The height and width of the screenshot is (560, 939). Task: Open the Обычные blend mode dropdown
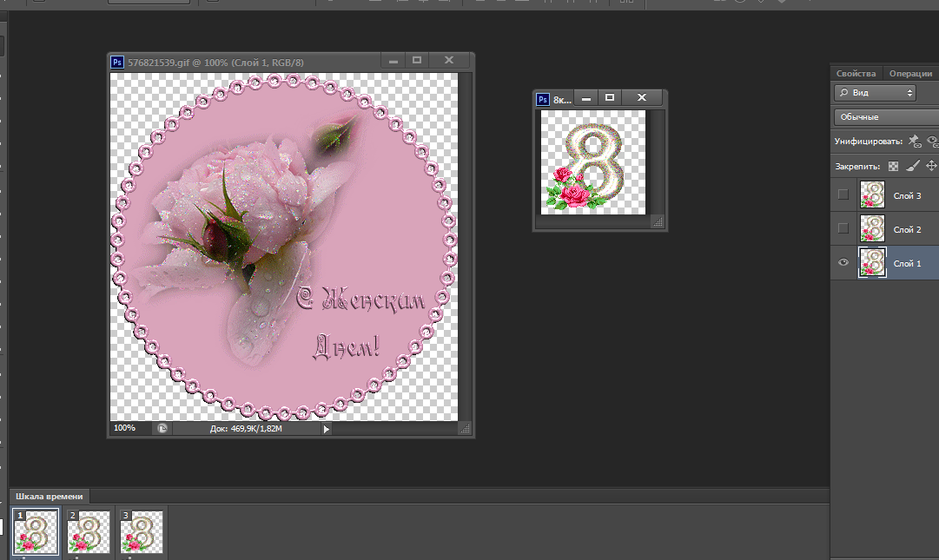coord(886,116)
